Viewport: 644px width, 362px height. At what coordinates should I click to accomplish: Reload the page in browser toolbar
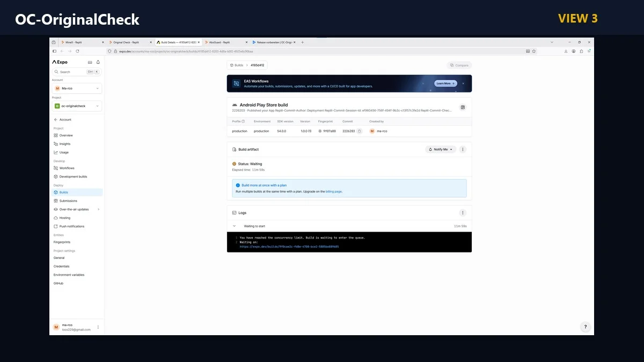(77, 51)
